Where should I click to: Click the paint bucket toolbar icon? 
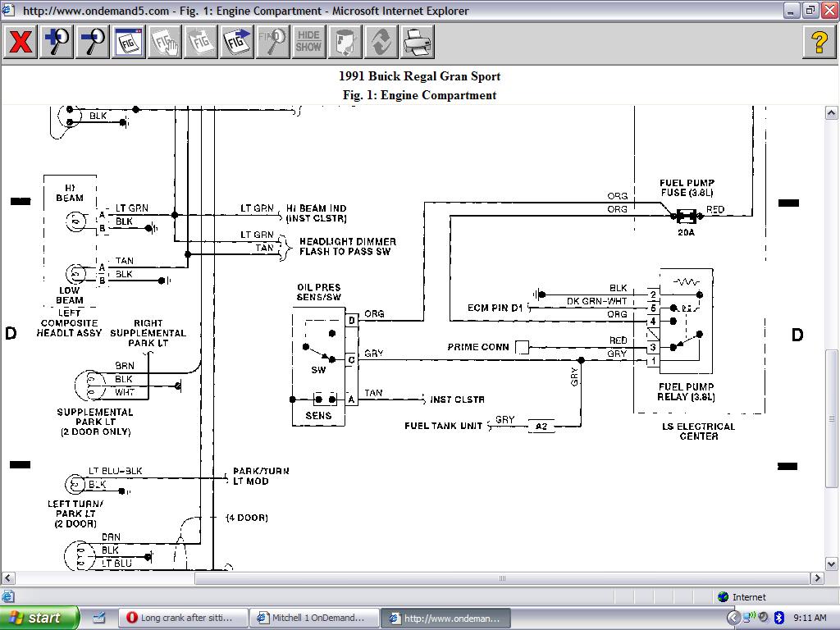tap(345, 42)
